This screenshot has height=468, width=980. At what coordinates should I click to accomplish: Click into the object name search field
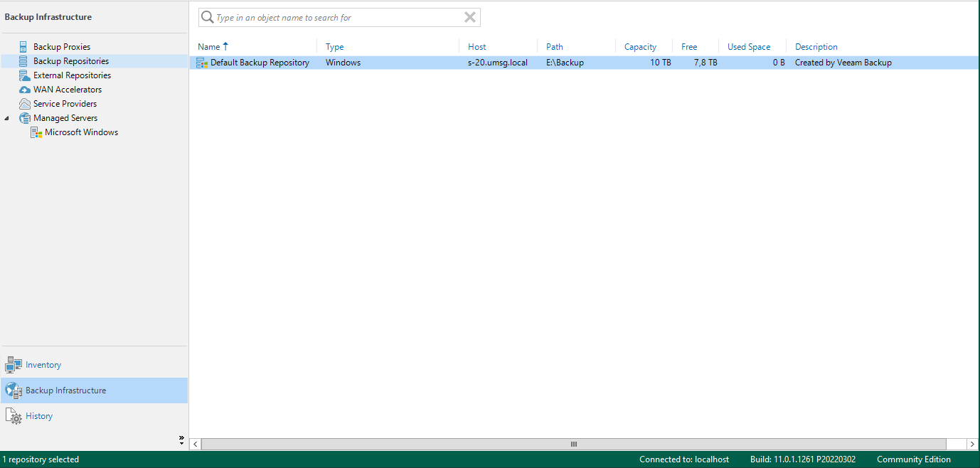334,18
